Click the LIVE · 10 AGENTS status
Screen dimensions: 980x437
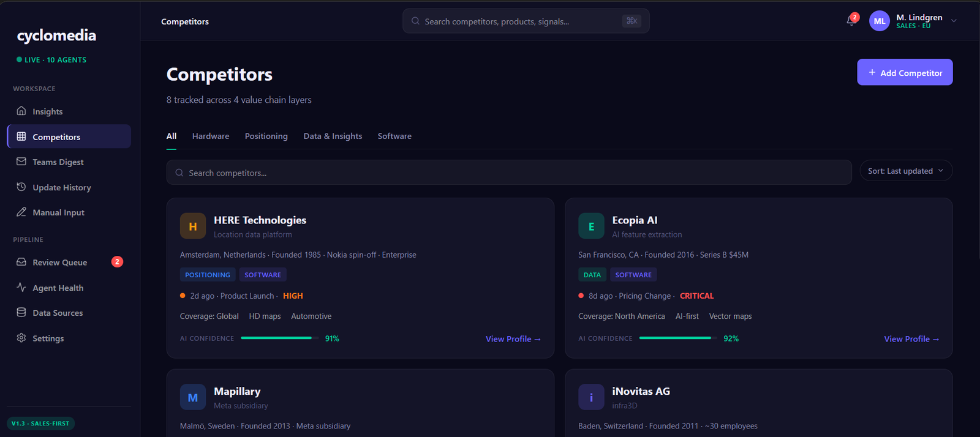coord(51,60)
